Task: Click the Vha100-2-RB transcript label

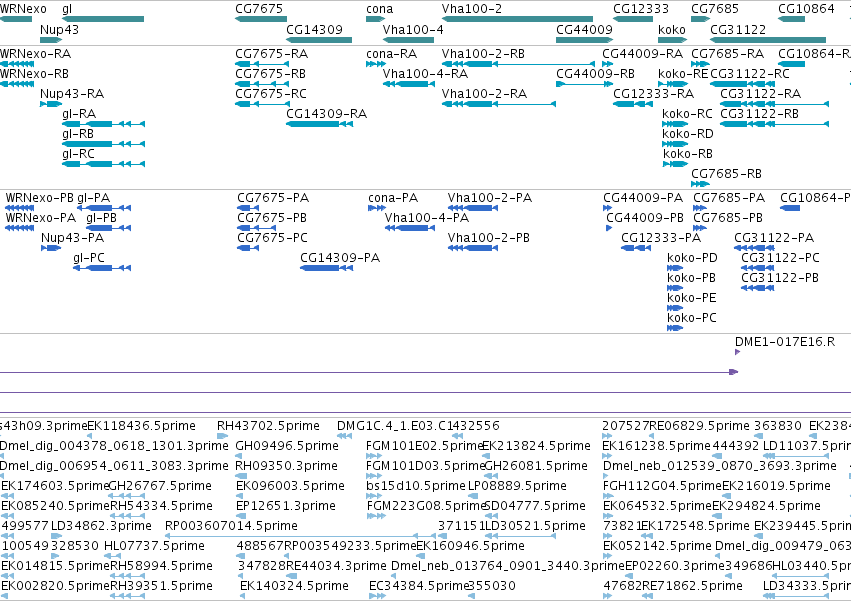Action: pos(484,54)
